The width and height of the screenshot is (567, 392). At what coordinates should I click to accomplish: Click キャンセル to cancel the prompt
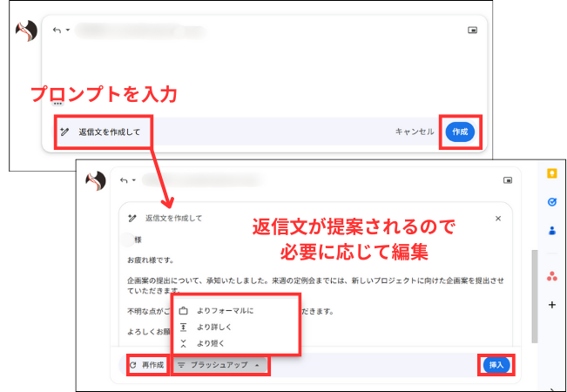click(415, 132)
